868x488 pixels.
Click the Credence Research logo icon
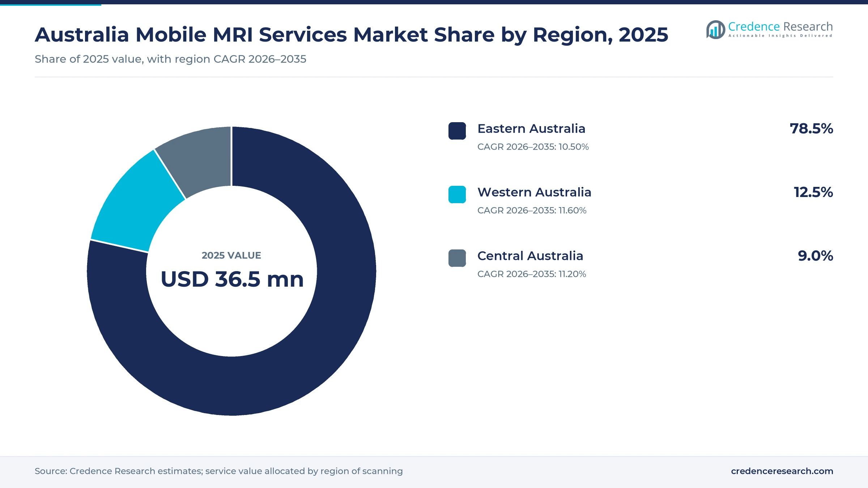pyautogui.click(x=715, y=29)
